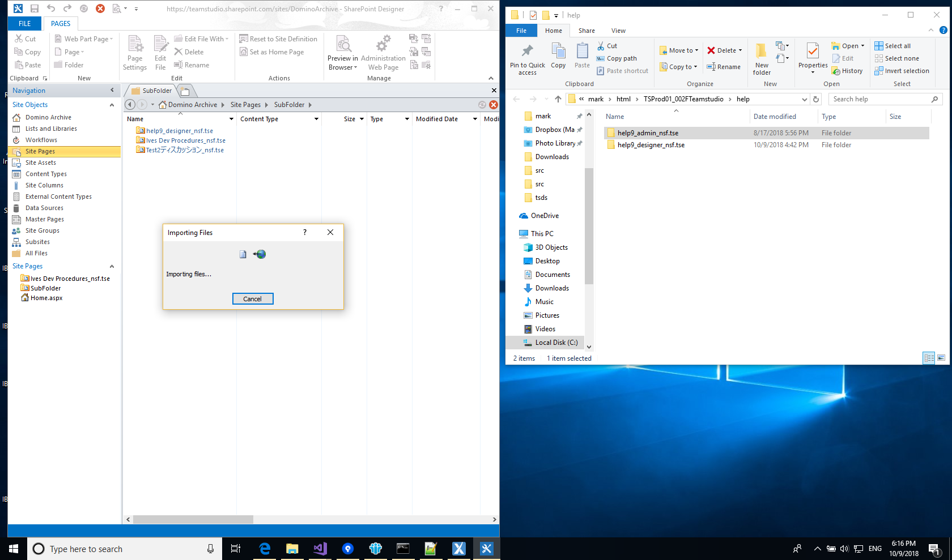Click refresh icon beside File Explorer address bar
Viewport: 952px width, 560px height.
(816, 99)
